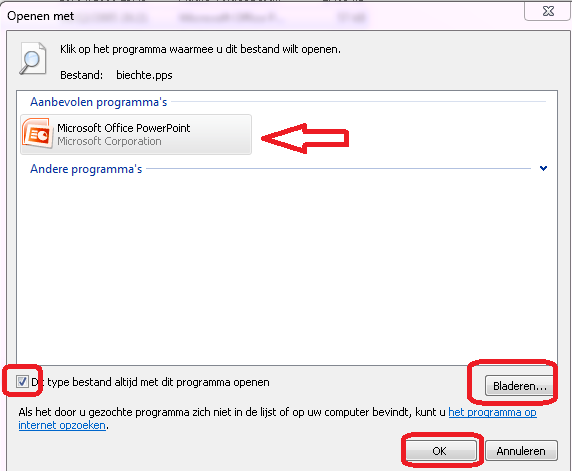
Task: Click the empty white program list area
Action: point(287,270)
